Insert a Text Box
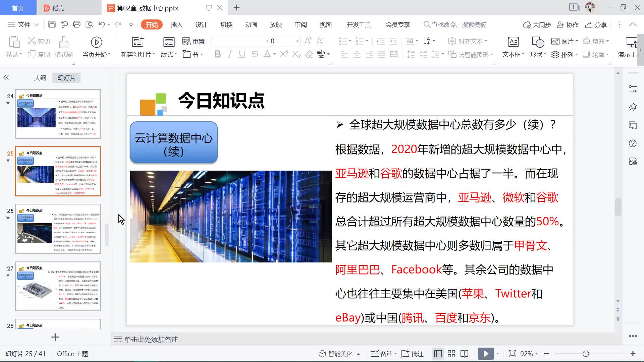 [x=513, y=47]
